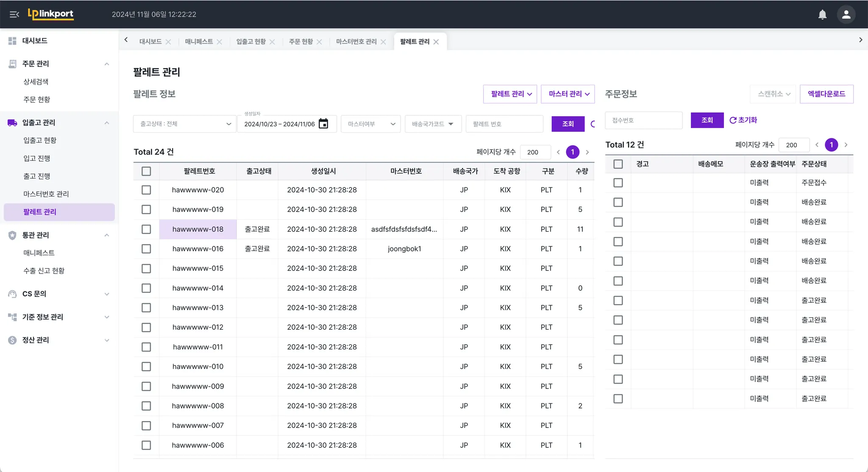Open 마스터번호 관리 in the sidebar
Image resolution: width=868 pixels, height=472 pixels.
[46, 194]
